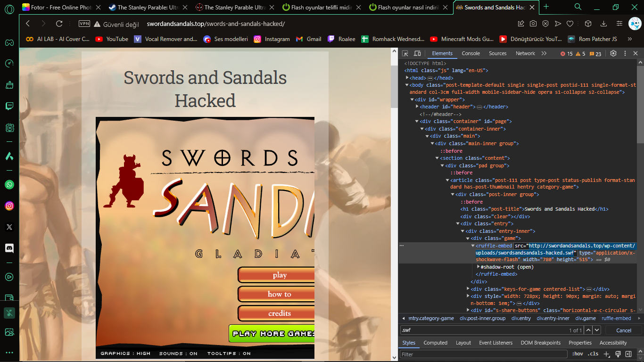Image resolution: width=644 pixels, height=362 pixels.
Task: Toggle the computed styles sidebar
Action: [628, 354]
